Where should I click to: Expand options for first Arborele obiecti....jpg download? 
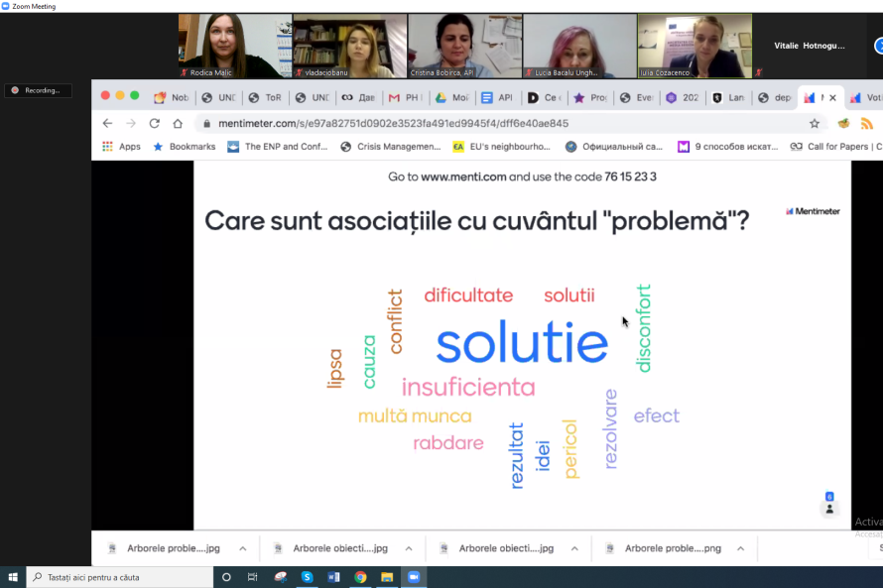pos(408,548)
